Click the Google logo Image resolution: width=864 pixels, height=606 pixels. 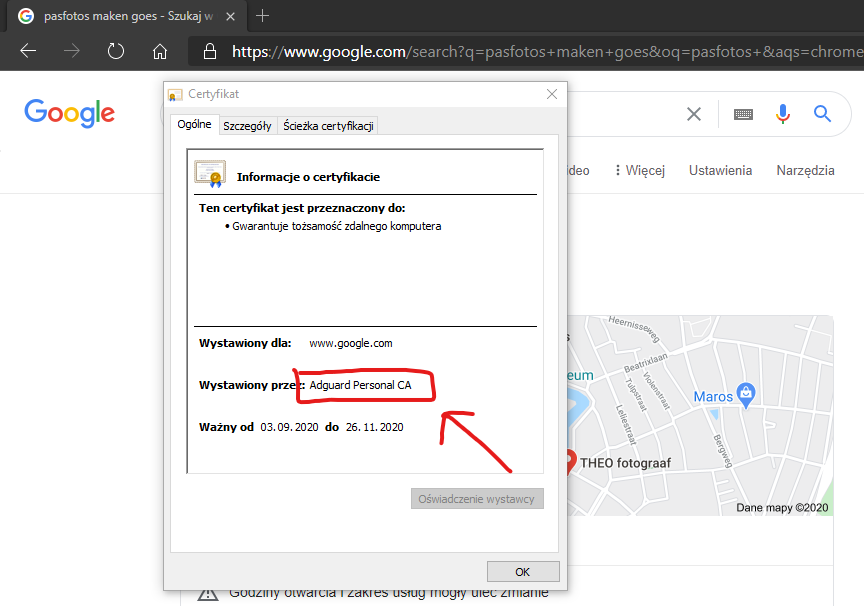pyautogui.click(x=69, y=113)
